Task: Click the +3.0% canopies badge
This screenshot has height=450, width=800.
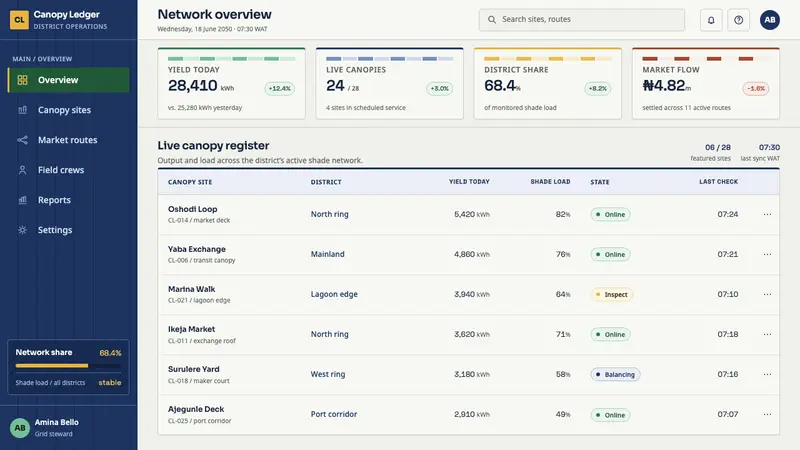Action: (x=439, y=88)
